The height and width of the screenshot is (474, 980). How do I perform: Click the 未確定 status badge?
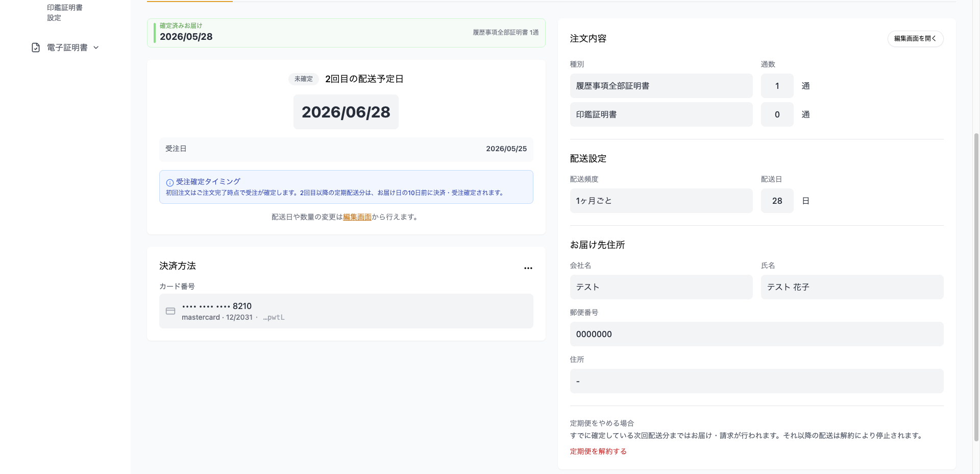303,79
